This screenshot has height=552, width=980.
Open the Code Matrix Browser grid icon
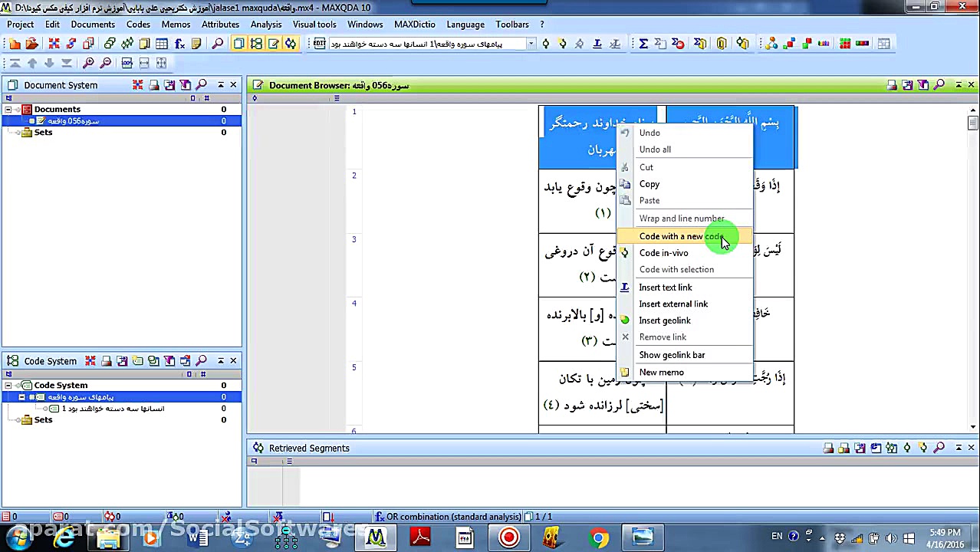(845, 44)
